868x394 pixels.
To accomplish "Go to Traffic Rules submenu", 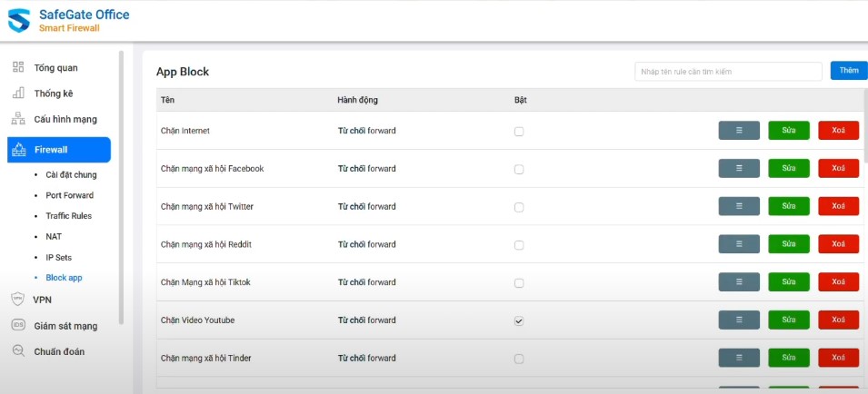I will (x=69, y=215).
